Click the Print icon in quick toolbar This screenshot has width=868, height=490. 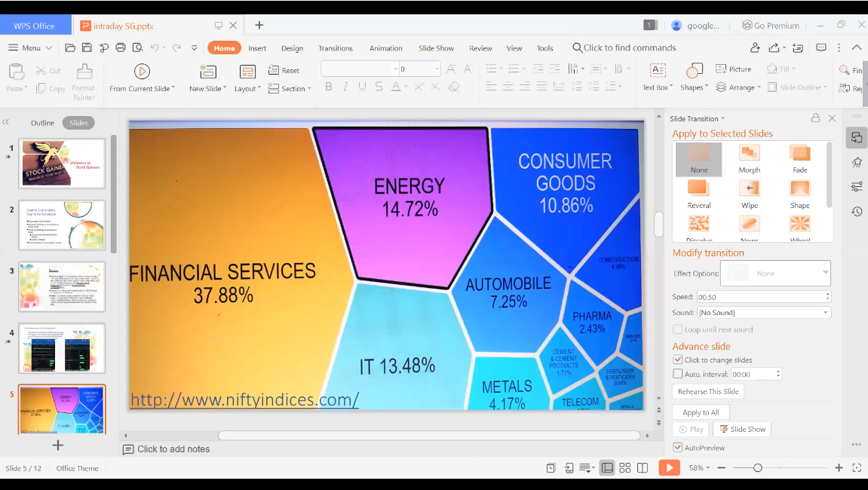pos(121,47)
